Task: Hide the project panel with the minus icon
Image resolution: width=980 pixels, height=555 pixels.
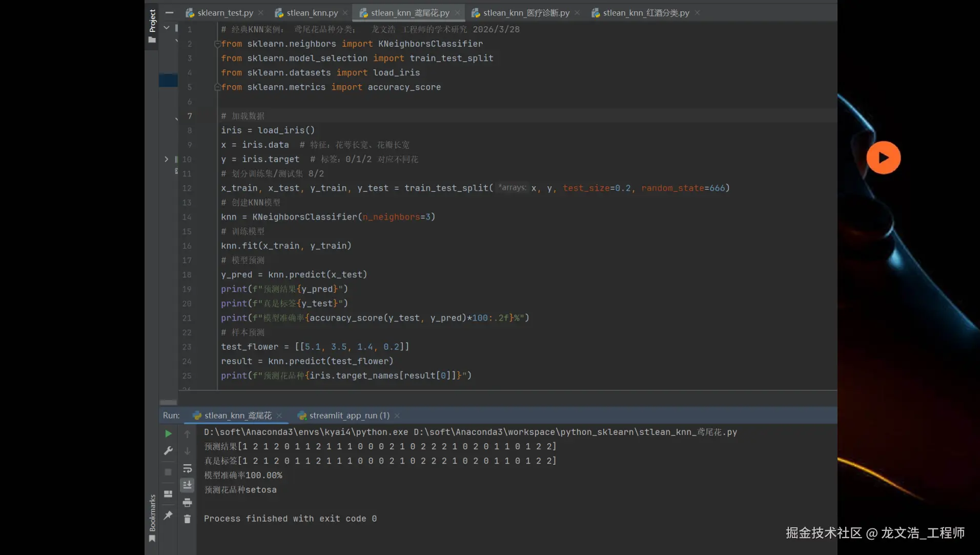Action: pyautogui.click(x=170, y=13)
